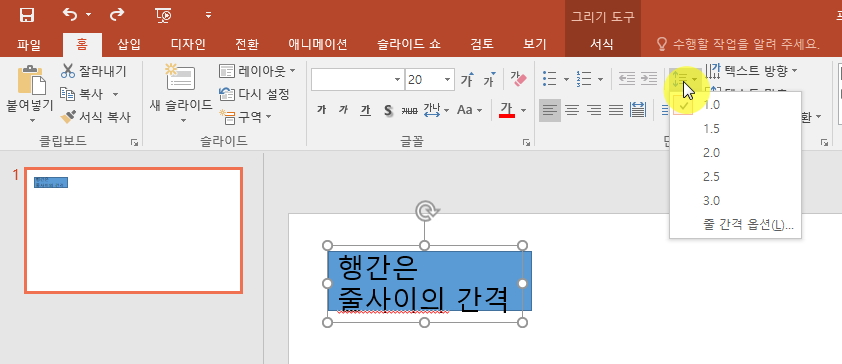Open the Aa change case dropdown
842x364 pixels.
[x=469, y=110]
